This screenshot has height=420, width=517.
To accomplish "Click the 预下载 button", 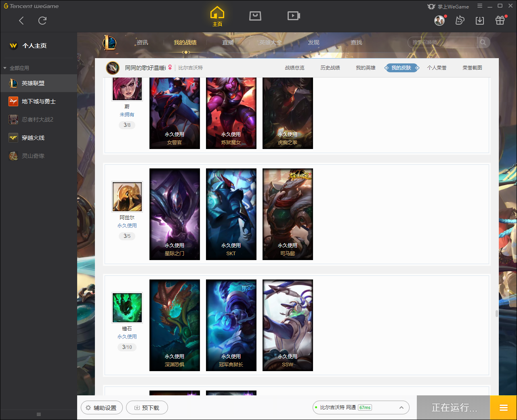I will click(x=147, y=408).
